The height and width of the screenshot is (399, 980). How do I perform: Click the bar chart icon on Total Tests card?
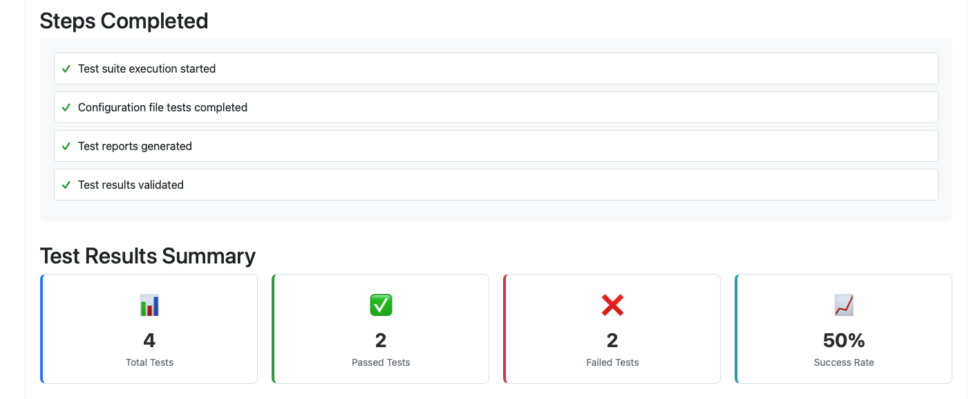point(149,304)
